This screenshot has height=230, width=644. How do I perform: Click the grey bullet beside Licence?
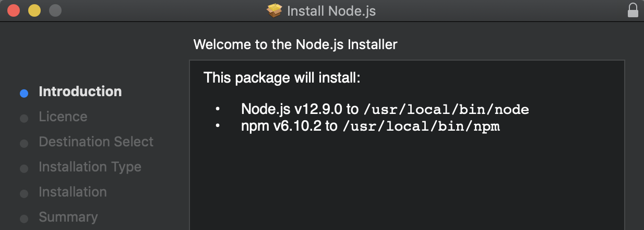point(23,119)
